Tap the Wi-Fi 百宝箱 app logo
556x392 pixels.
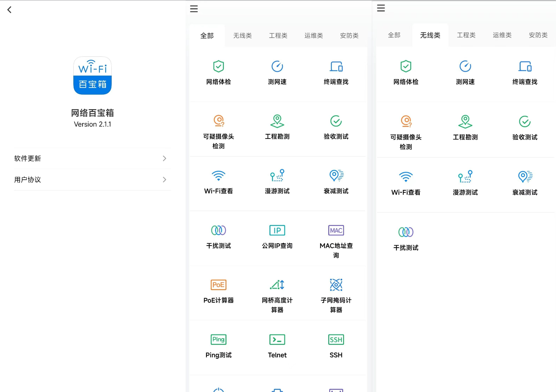(x=92, y=75)
